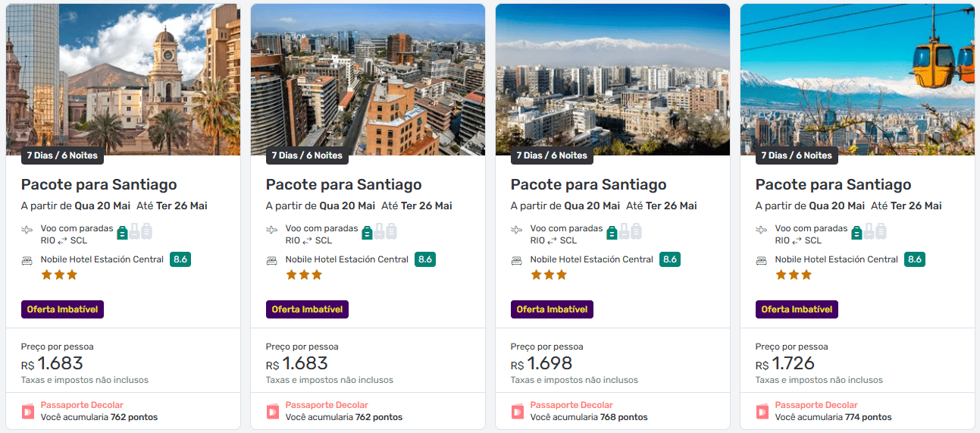This screenshot has height=433, width=980.
Task: Click the 7 Dias / 6 Noites badge on the cable car photo
Action: [x=797, y=155]
